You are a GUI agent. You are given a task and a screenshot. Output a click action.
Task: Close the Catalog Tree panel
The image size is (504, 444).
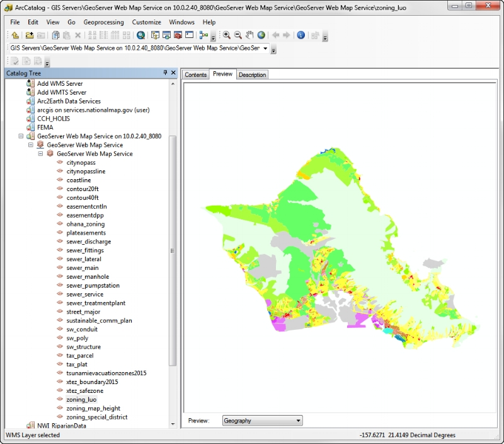pos(173,73)
